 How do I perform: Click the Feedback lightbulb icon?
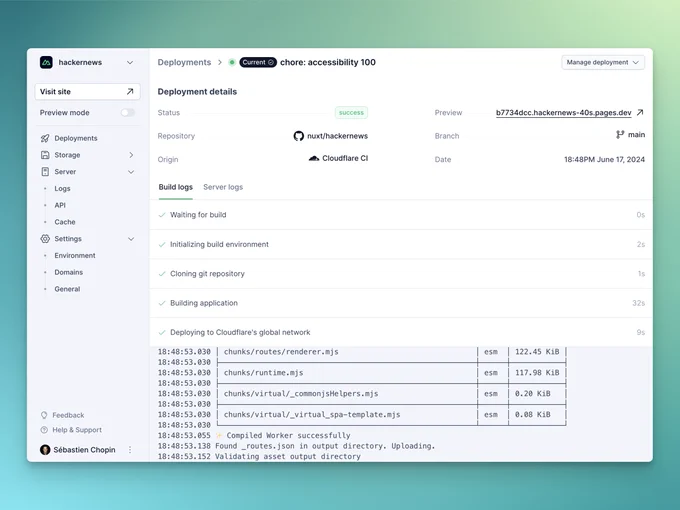pos(44,415)
